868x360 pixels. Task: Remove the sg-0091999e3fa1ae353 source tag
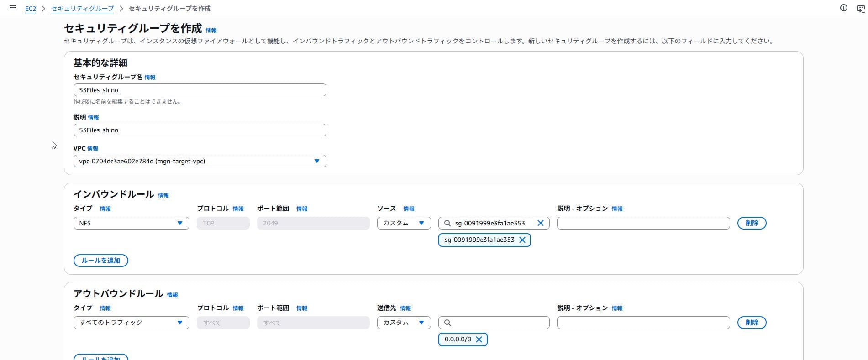[x=522, y=240]
